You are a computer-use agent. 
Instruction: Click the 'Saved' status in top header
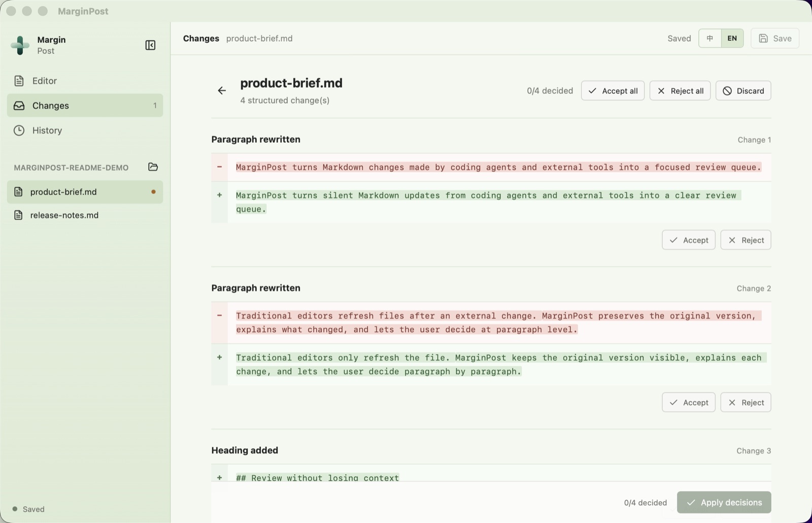pyautogui.click(x=679, y=39)
